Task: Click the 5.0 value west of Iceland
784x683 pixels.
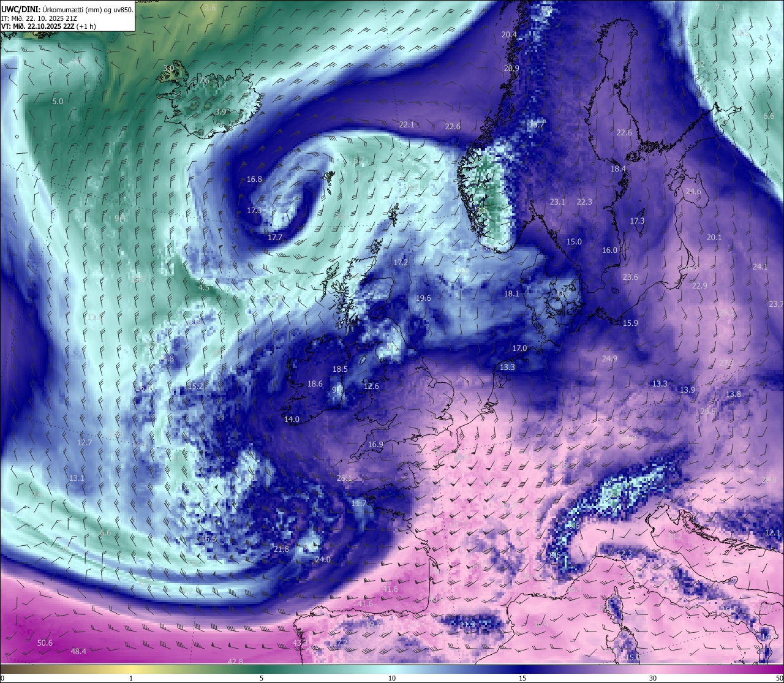Action: pyautogui.click(x=58, y=101)
